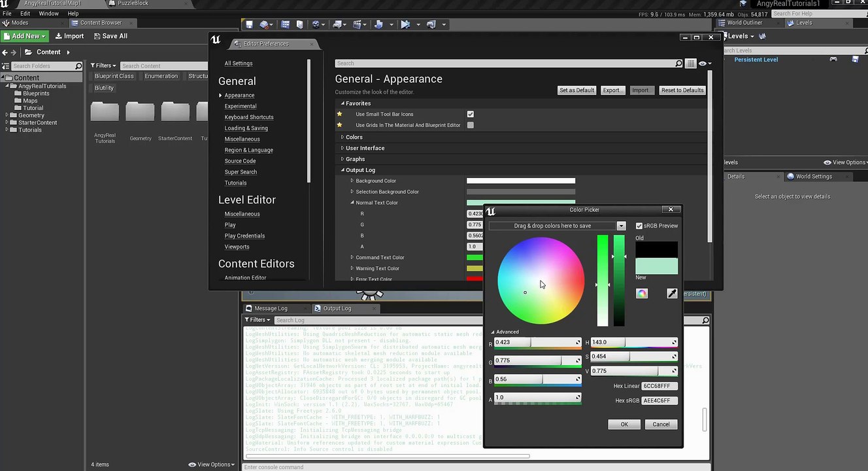Collapse the Favorites section

point(342,103)
